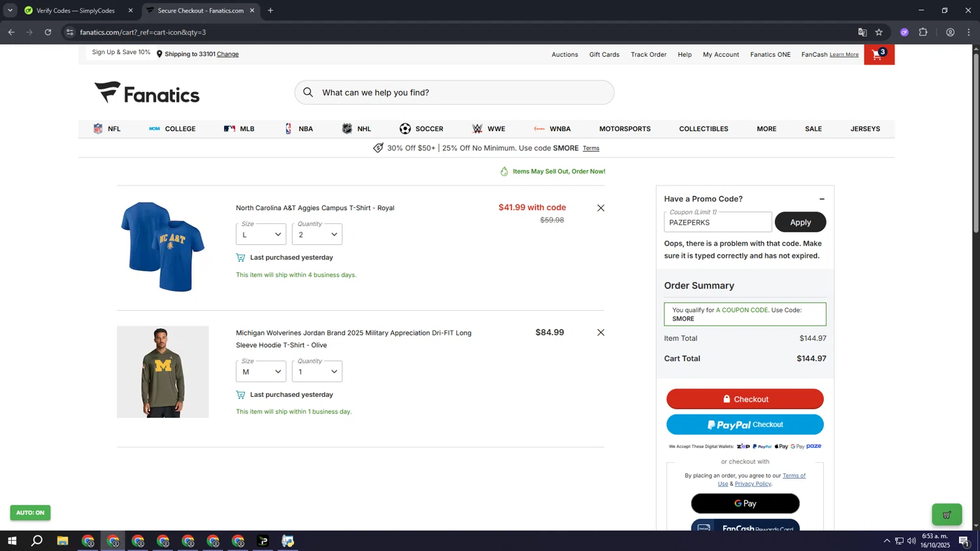Click the Apply promo code button
The height and width of the screenshot is (551, 980).
tap(800, 223)
